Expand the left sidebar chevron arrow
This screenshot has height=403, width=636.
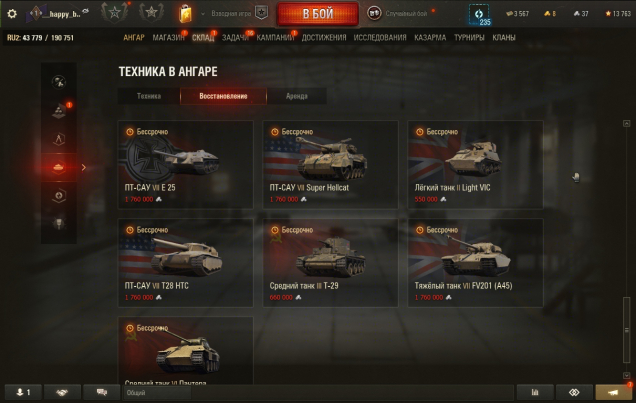[84, 167]
